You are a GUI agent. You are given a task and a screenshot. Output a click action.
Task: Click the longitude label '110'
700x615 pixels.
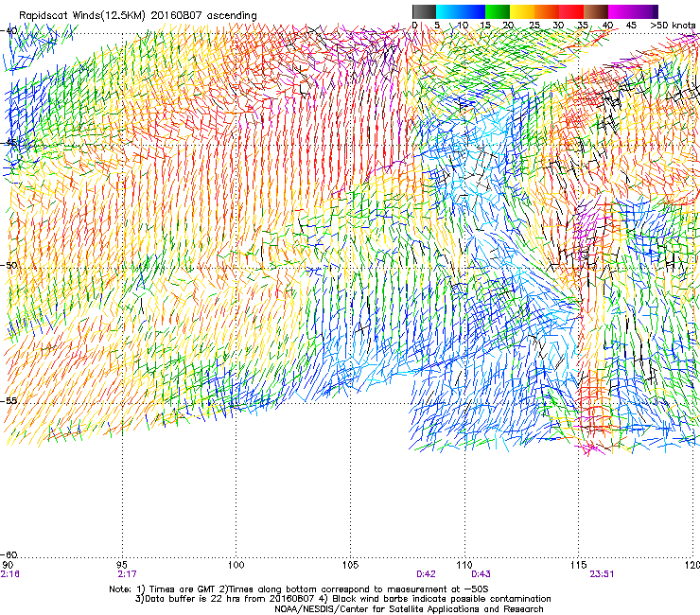tap(464, 565)
